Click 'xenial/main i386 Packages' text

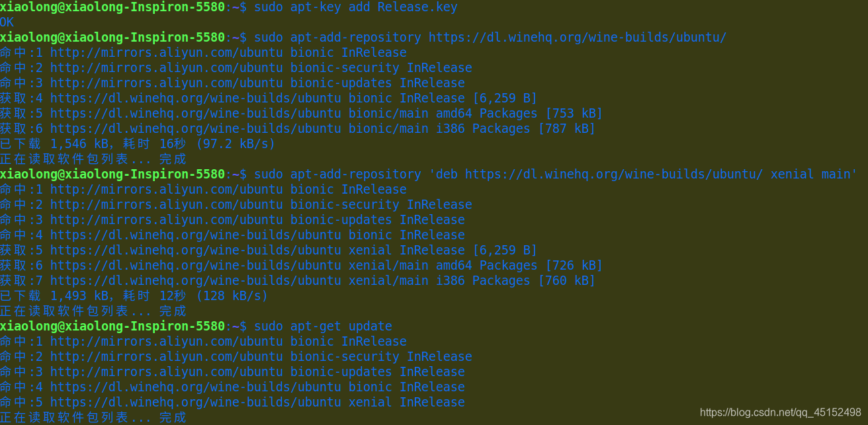pyautogui.click(x=439, y=281)
